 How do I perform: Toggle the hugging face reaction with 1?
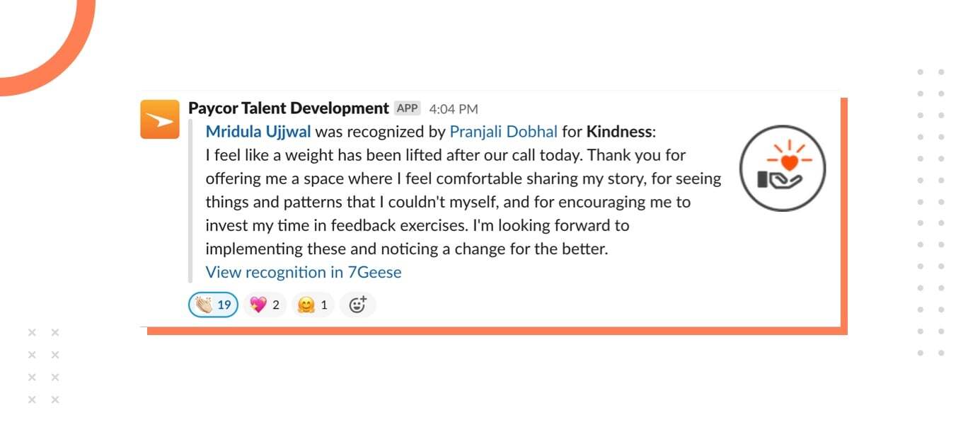point(313,305)
